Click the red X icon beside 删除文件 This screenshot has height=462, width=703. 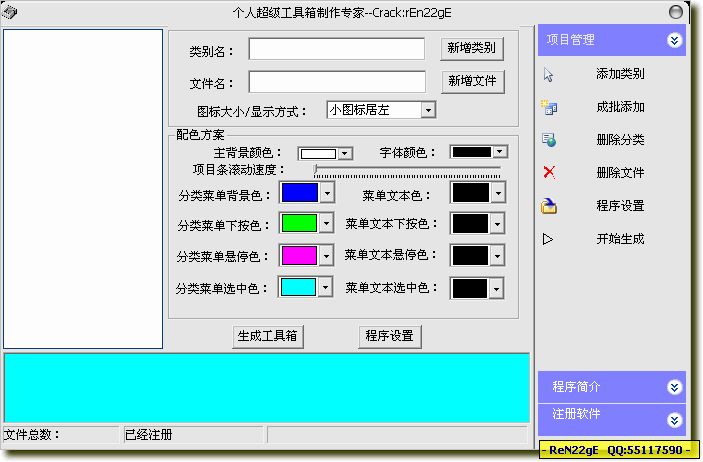(x=548, y=172)
